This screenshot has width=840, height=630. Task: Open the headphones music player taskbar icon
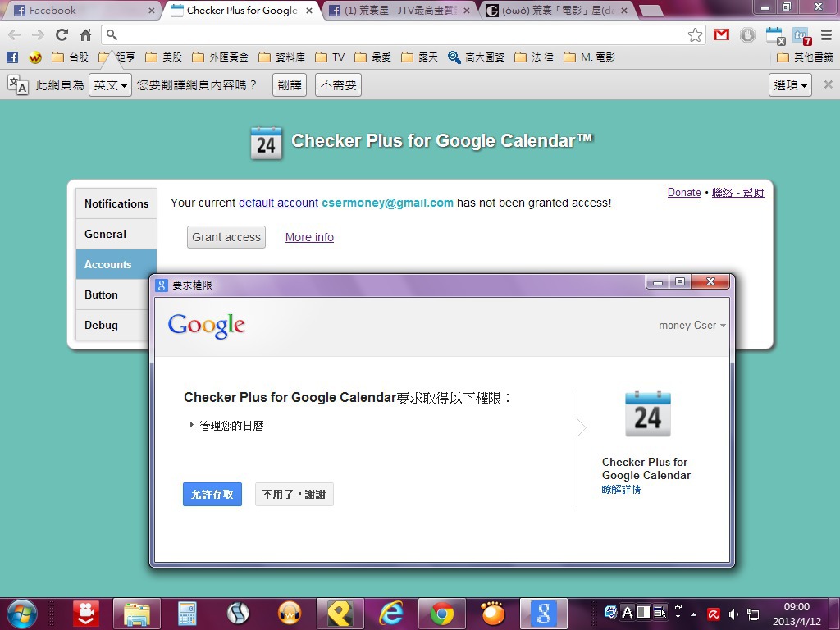[290, 614]
